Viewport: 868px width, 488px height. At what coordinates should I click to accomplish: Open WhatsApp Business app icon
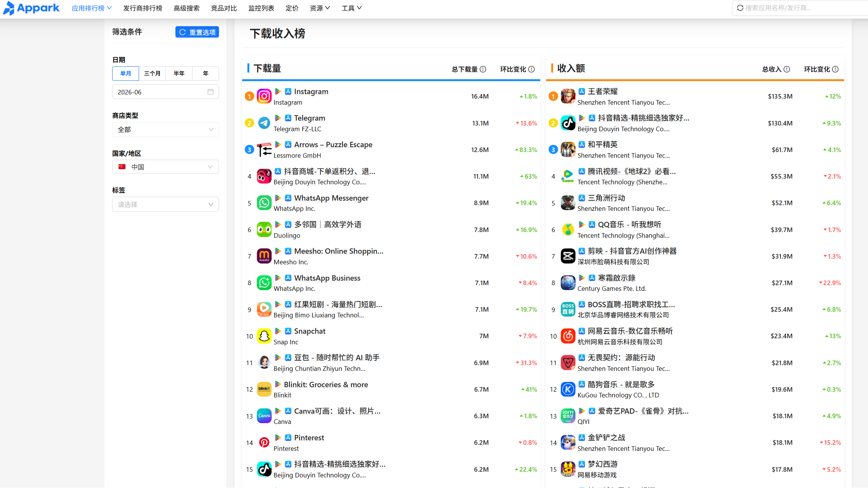(x=264, y=283)
